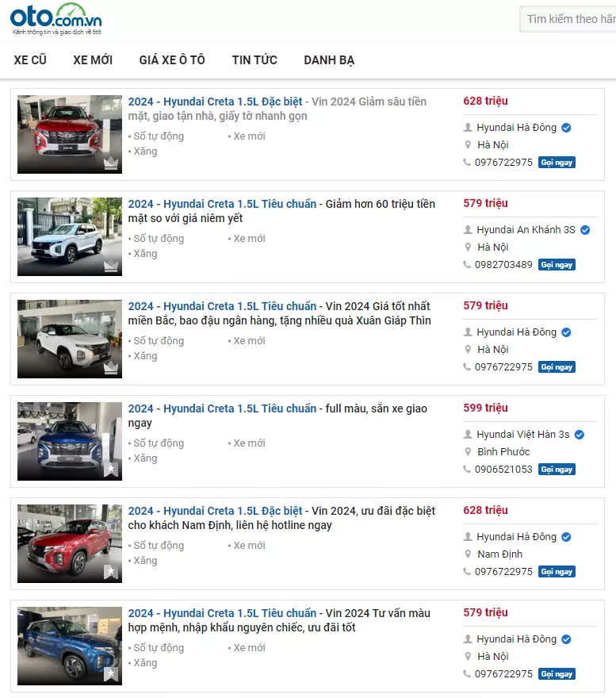Image resolution: width=616 pixels, height=698 pixels.
Task: Click Gọi ngay for Hyundai An Khánh 3S
Action: click(x=557, y=265)
